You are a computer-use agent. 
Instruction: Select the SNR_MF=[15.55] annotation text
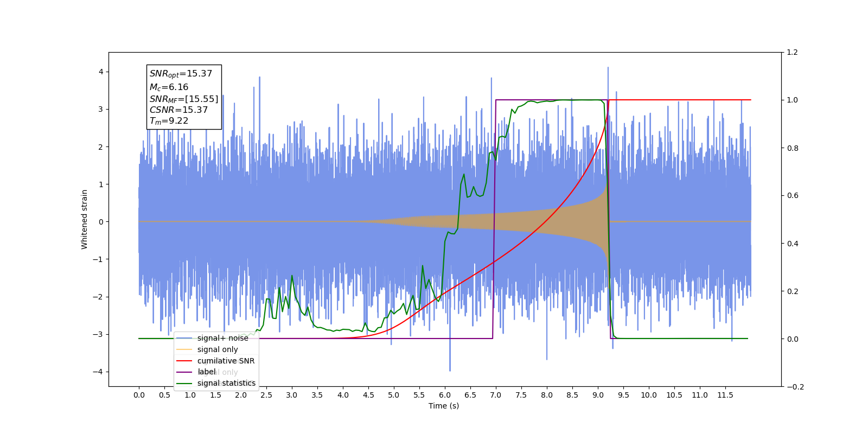tap(184, 99)
